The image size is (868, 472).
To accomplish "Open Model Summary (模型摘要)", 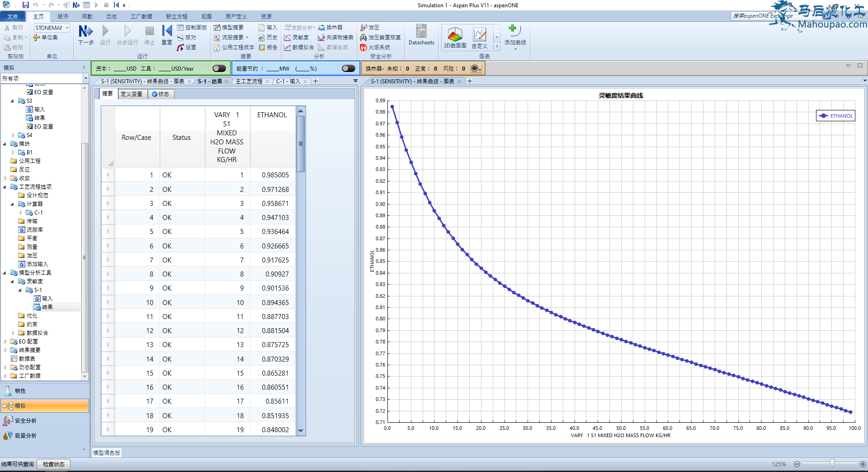I will (x=228, y=28).
